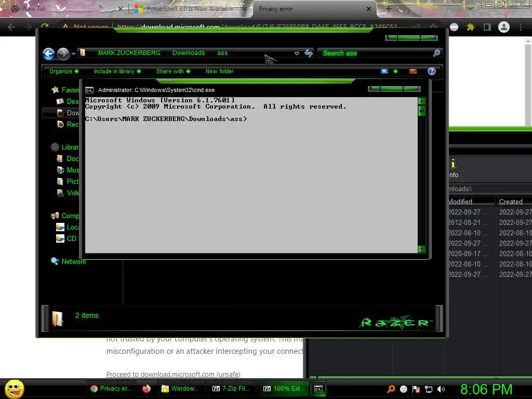Switch to 7-Zip File Manager taskbar button
532x399 pixels.
click(x=231, y=389)
